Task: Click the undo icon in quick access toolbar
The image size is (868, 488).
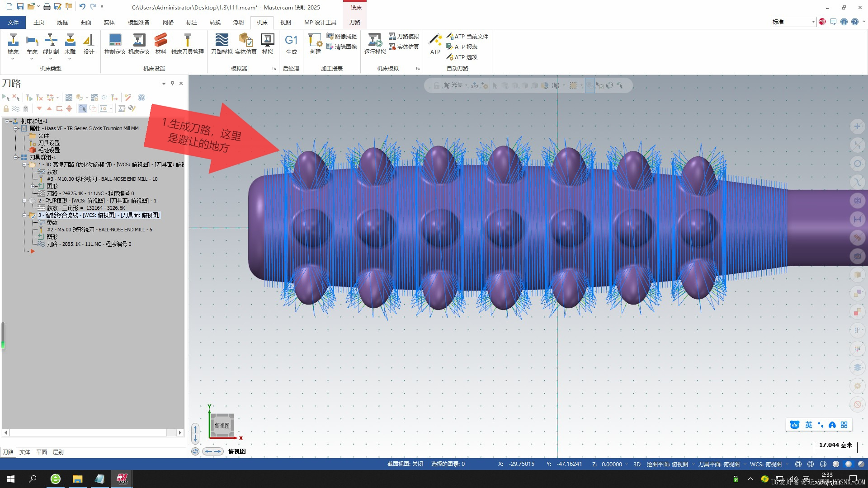Action: 82,7
